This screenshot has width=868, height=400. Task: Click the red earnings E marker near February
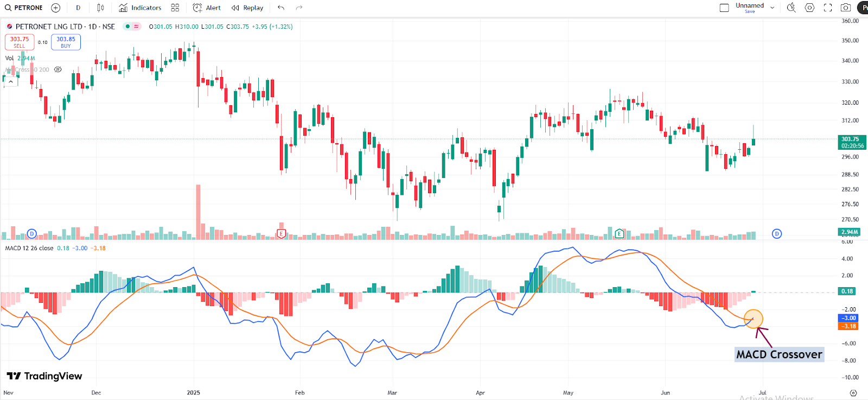pos(281,234)
